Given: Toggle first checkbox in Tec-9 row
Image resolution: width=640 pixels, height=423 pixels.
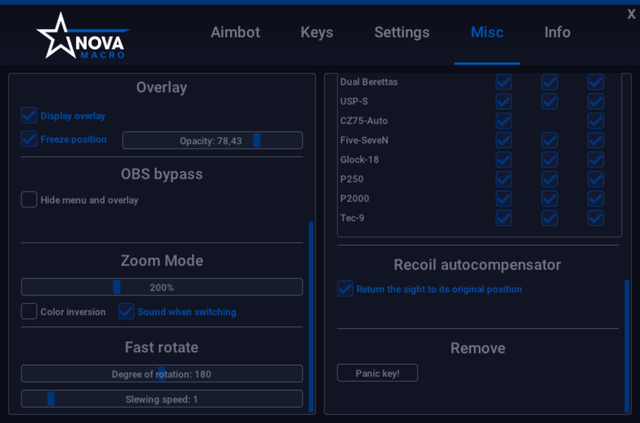Looking at the screenshot, I should coord(504,218).
